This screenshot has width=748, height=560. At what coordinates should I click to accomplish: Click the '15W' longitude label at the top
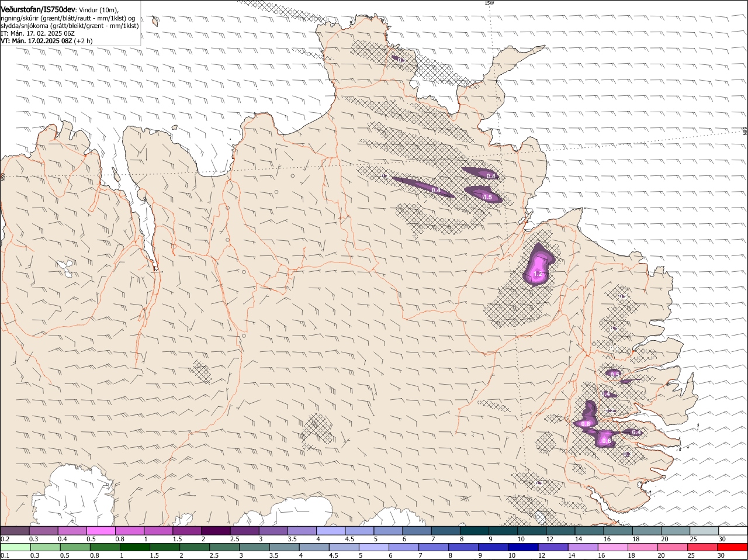point(489,3)
